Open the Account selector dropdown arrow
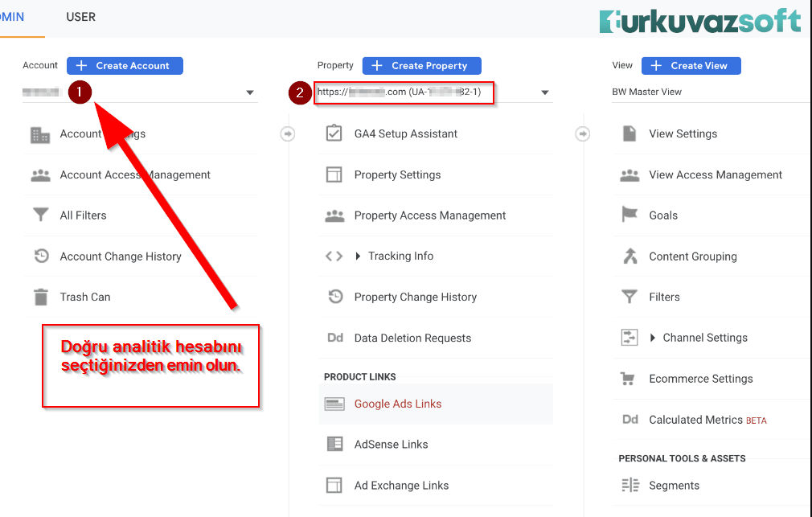The width and height of the screenshot is (812, 517). click(x=250, y=92)
